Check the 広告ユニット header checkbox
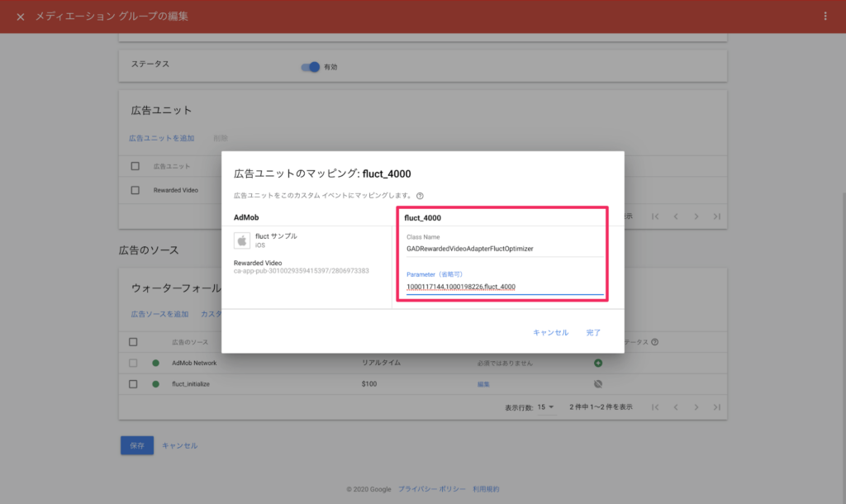Screen dimensions: 846x504 click(x=135, y=166)
